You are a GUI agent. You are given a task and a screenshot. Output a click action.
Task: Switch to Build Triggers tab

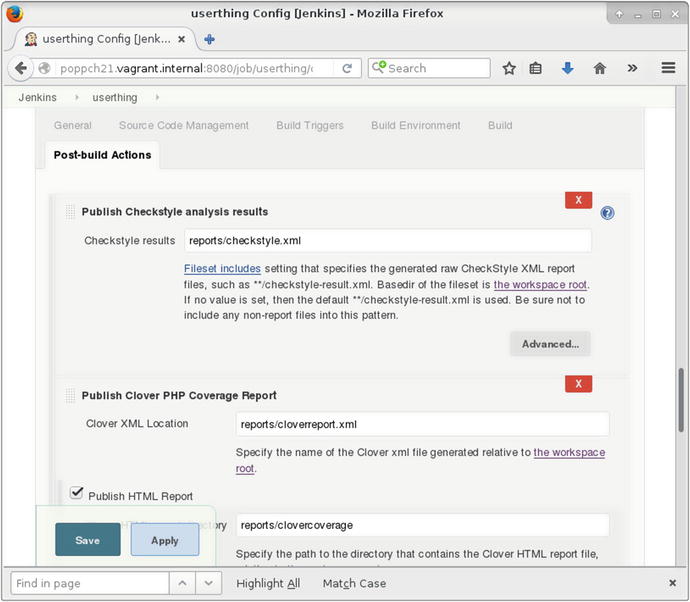310,125
